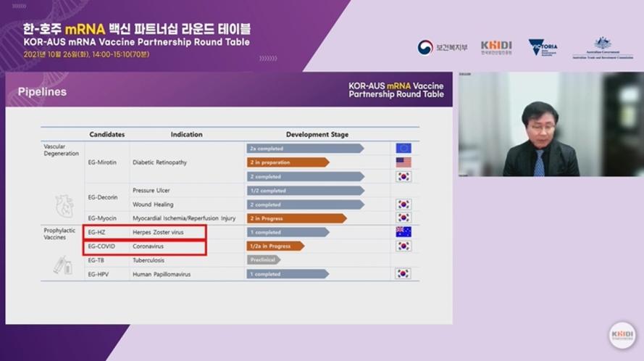Select the United States flag icon
This screenshot has width=644, height=361.
point(403,162)
